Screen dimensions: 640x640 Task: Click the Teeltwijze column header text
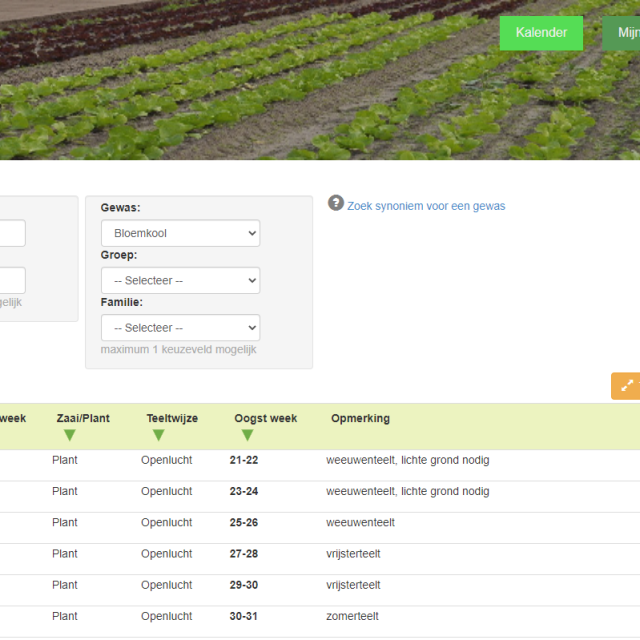pos(172,418)
